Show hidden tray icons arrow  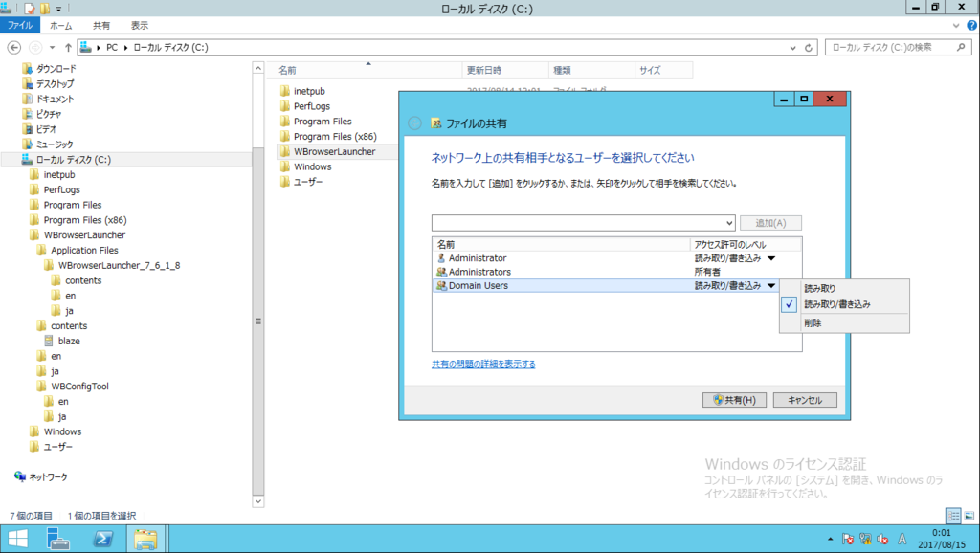coord(830,539)
